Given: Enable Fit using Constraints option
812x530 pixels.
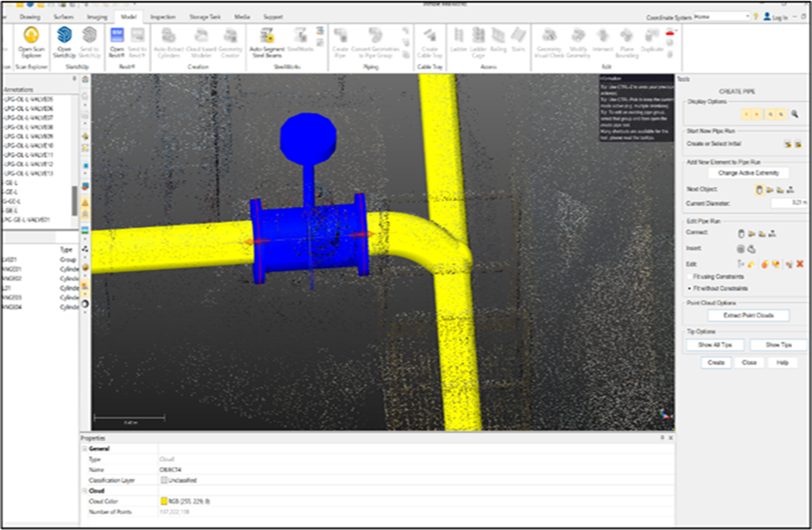Looking at the screenshot, I should coord(689,276).
